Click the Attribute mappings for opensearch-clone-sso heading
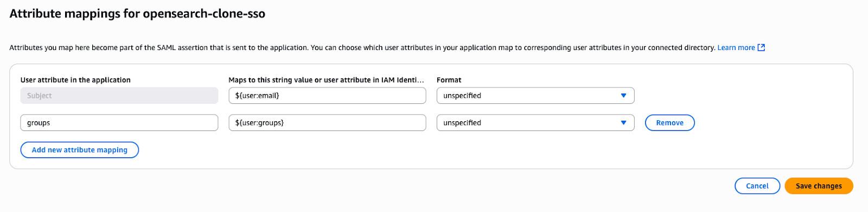The image size is (868, 212). coord(137,14)
